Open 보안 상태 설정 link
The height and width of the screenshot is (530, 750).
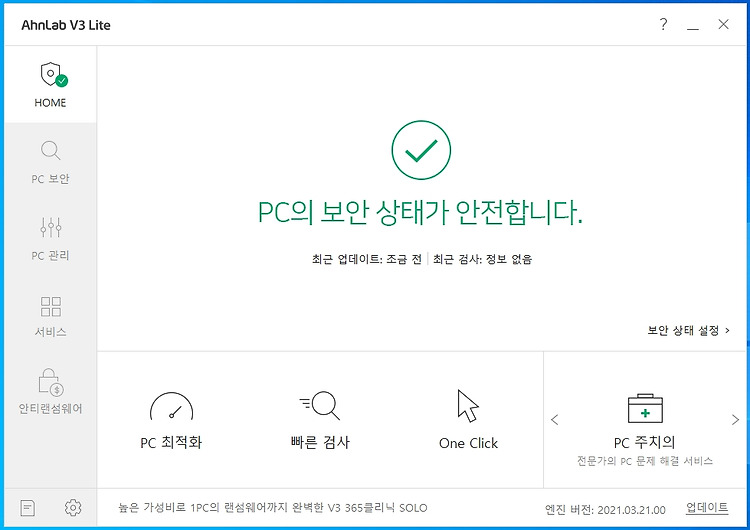[x=688, y=331]
